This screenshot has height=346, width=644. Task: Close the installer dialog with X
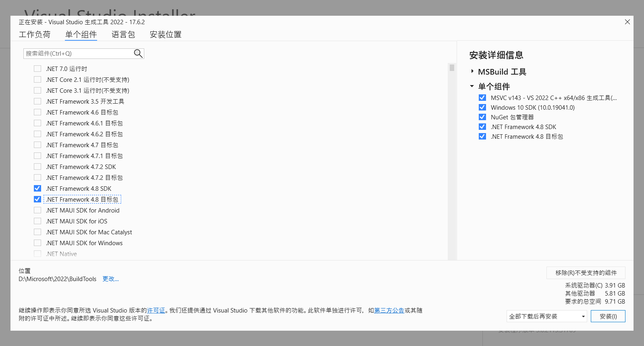[627, 22]
